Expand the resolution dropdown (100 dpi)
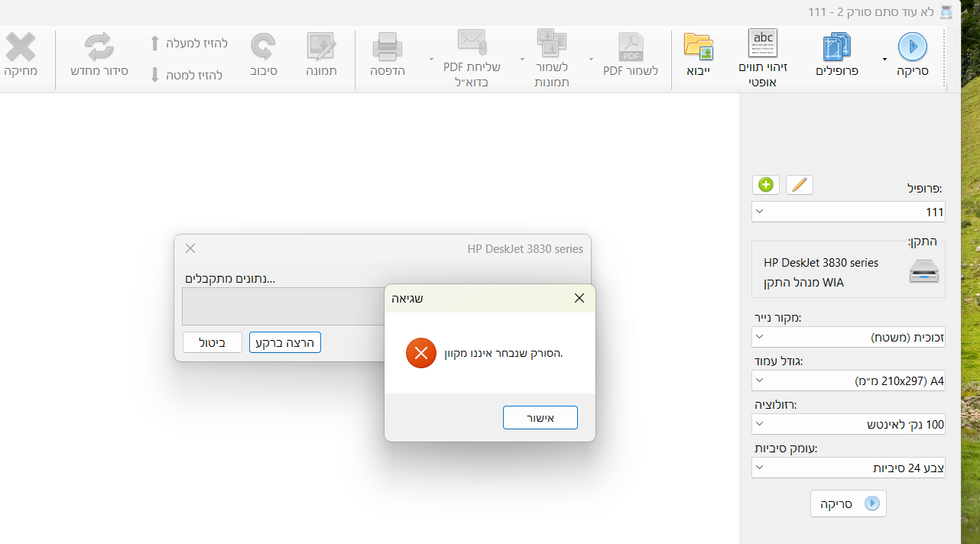The height and width of the screenshot is (544, 980). coord(848,424)
